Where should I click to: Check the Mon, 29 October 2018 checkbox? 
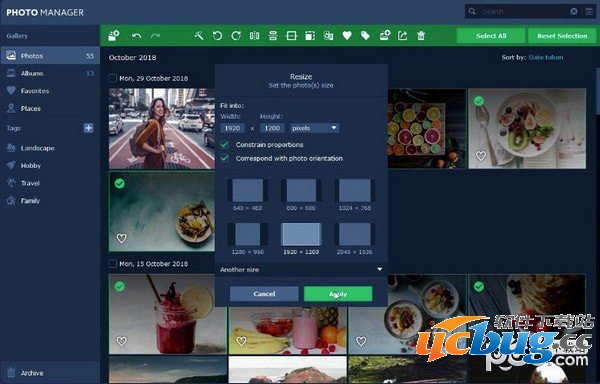click(112, 78)
